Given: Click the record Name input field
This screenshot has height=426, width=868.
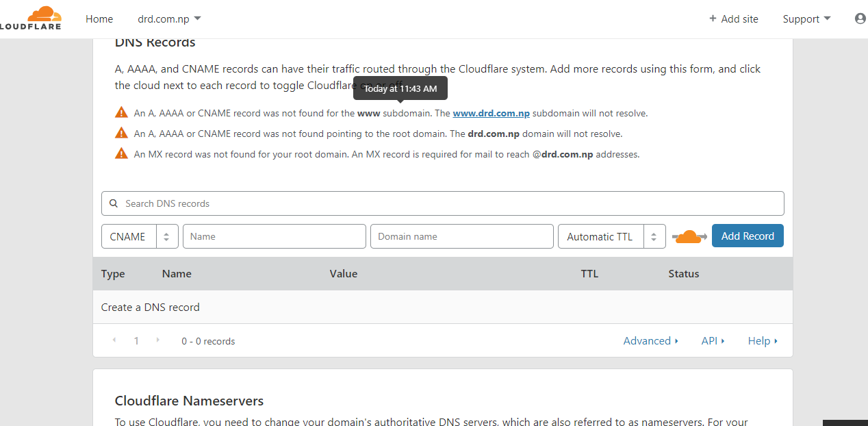Looking at the screenshot, I should [x=275, y=236].
